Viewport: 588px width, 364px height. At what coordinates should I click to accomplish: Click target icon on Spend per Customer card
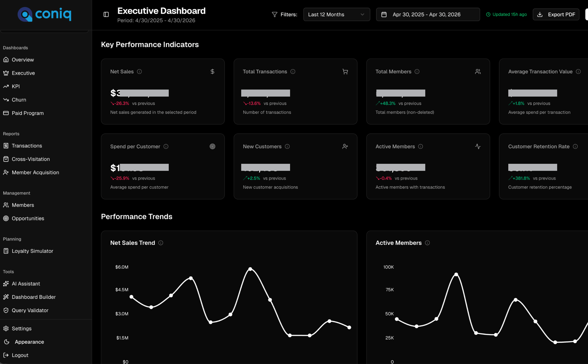pos(212,146)
